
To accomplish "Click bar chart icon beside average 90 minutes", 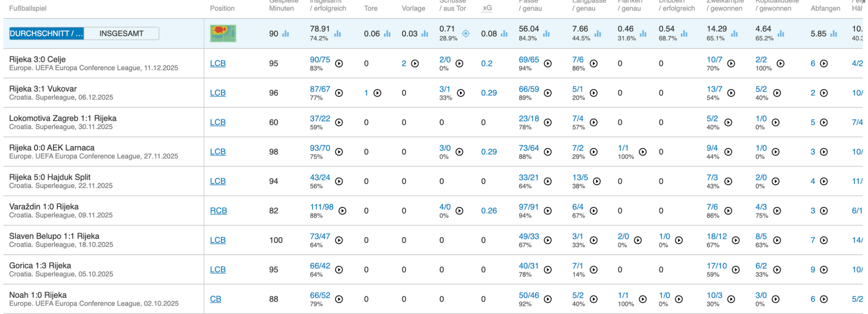I will pyautogui.click(x=286, y=34).
